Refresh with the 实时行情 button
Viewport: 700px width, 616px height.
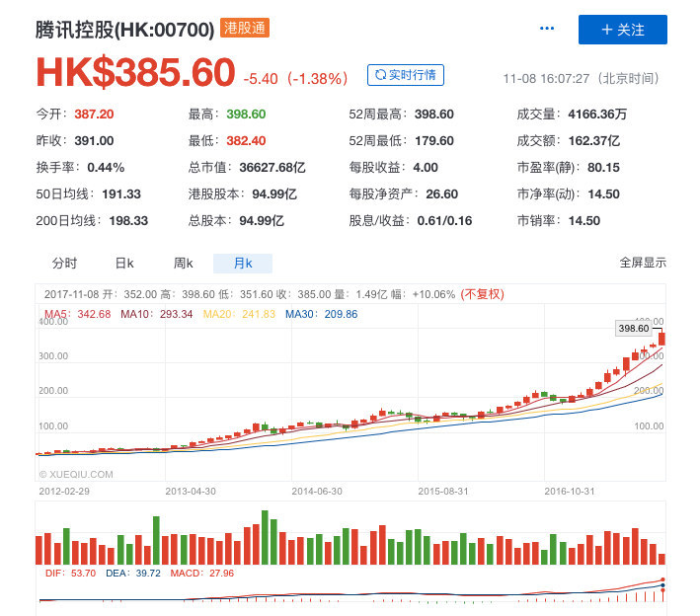406,75
